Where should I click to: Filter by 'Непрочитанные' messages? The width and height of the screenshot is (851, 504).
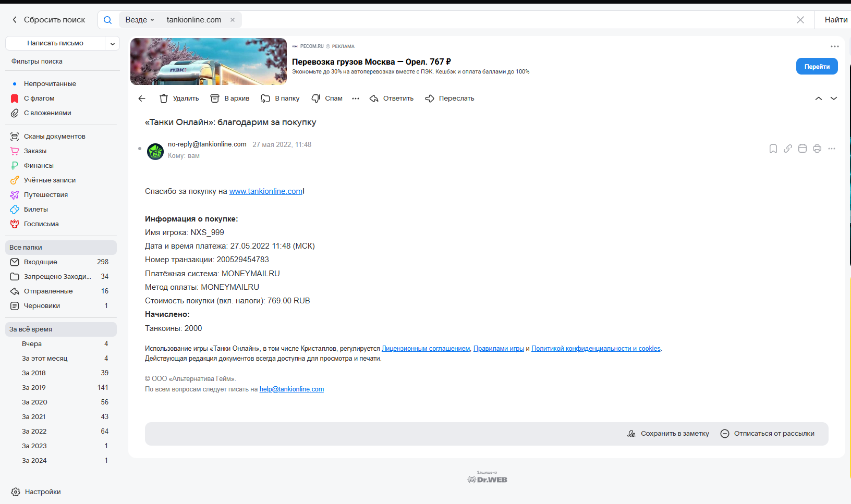pyautogui.click(x=50, y=84)
